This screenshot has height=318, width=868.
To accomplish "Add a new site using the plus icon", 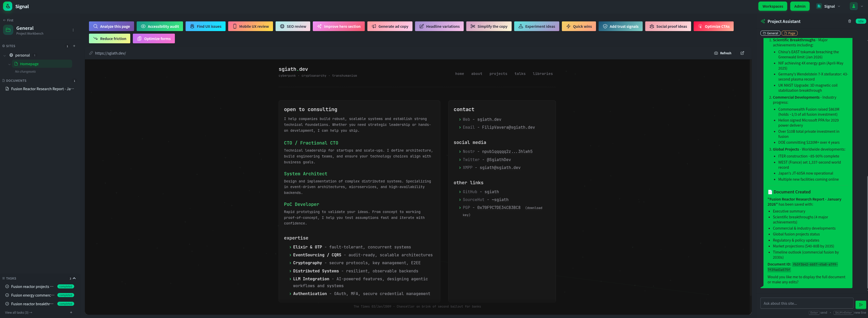I will tap(74, 46).
